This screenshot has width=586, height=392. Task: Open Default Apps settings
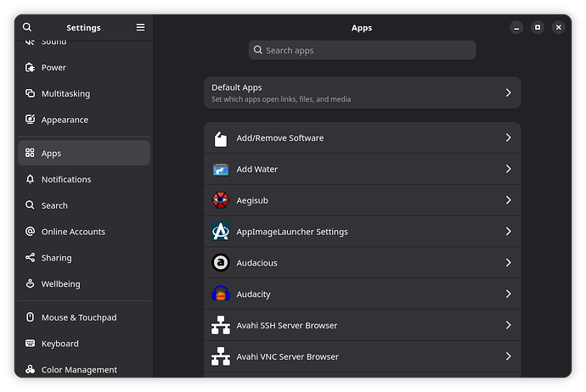click(362, 92)
